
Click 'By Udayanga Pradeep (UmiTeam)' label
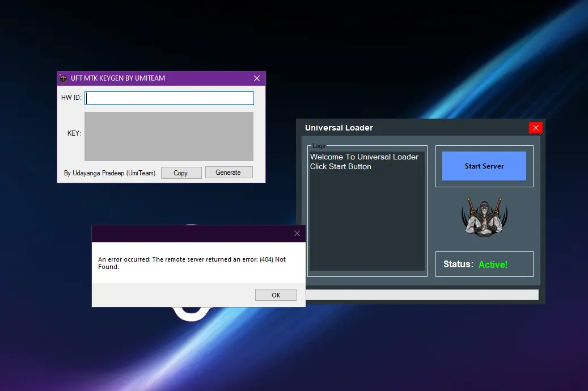click(x=109, y=173)
